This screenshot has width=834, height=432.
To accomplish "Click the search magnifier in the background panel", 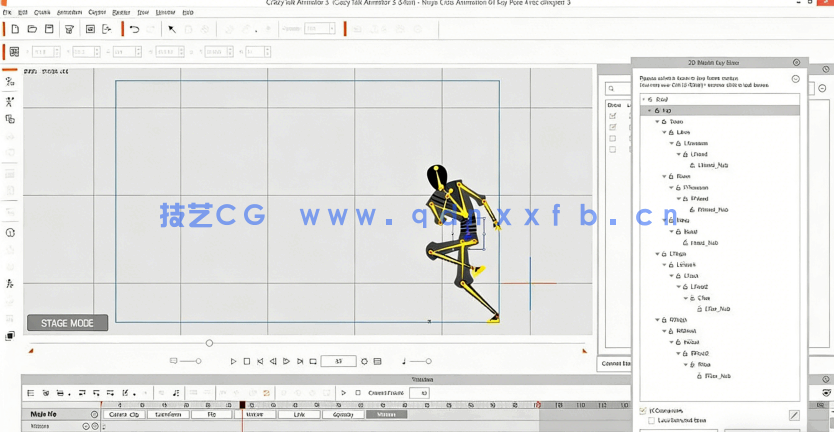I will (x=612, y=89).
